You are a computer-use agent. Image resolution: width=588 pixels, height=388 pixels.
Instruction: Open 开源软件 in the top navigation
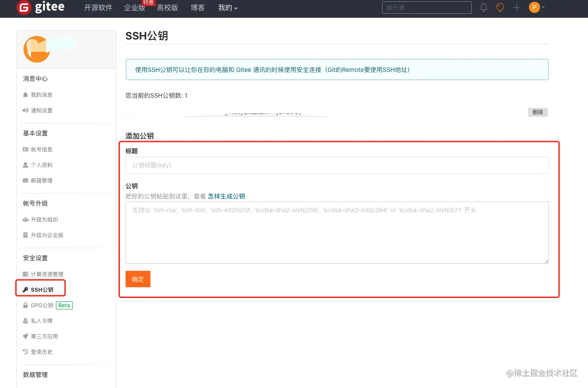tap(98, 8)
